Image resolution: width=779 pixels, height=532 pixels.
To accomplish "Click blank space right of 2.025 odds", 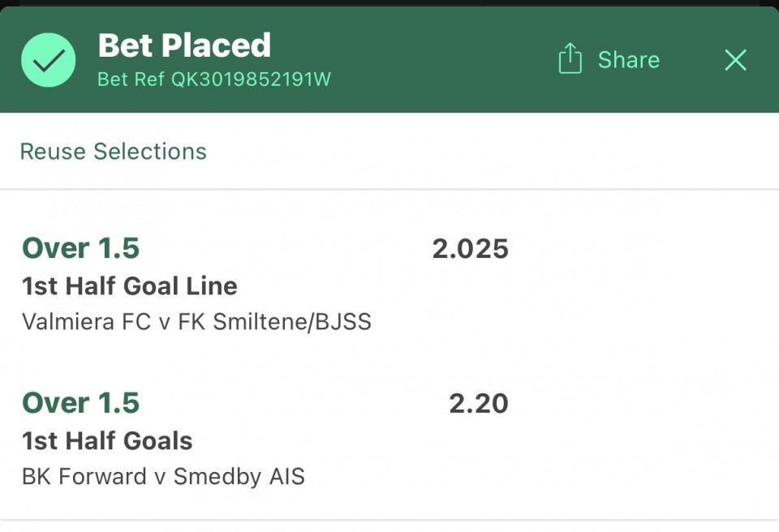I will pyautogui.click(x=641, y=249).
